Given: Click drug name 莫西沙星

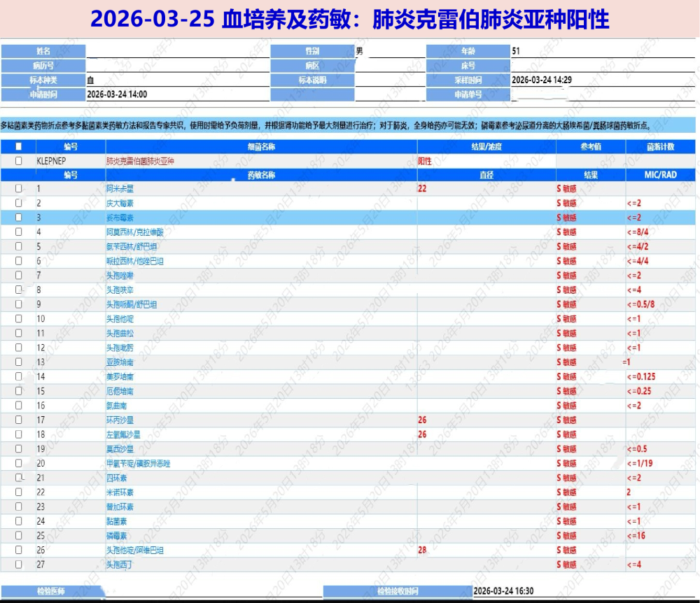Looking at the screenshot, I should click(x=120, y=448).
